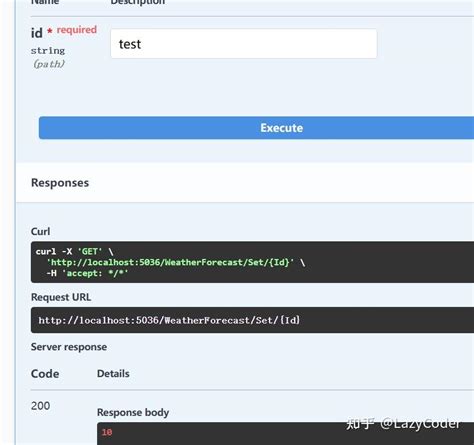
Task: Click the Response body label
Action: pos(133,412)
